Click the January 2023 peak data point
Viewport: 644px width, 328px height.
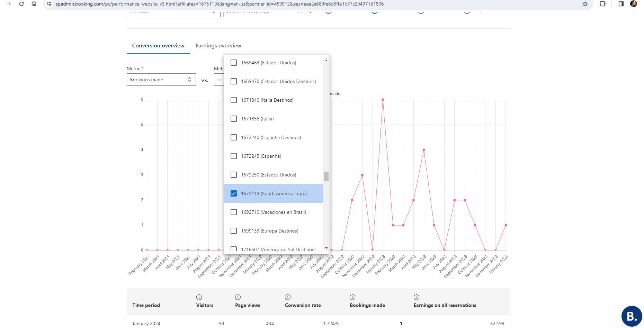click(383, 100)
